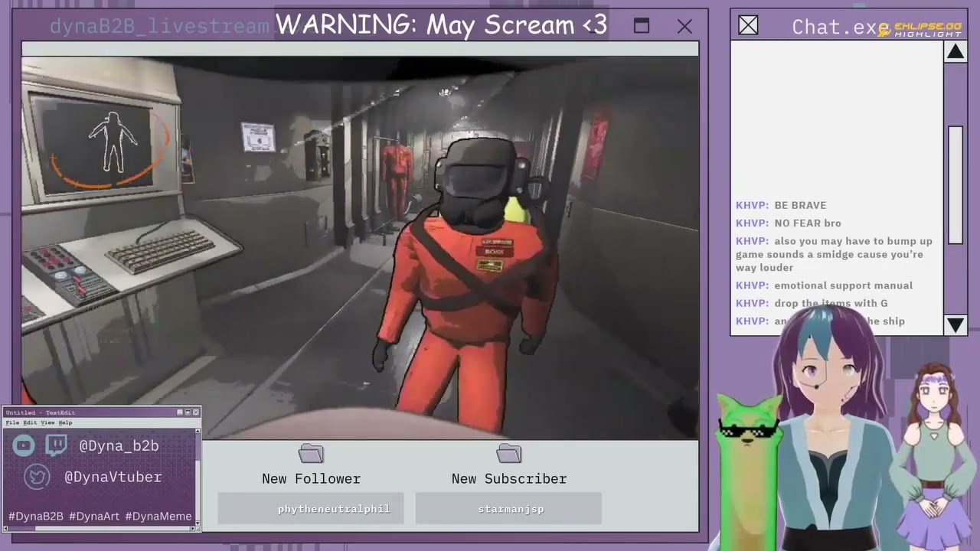Click the New Subscriber label
Viewport: 980px width, 551px height.
pos(509,479)
